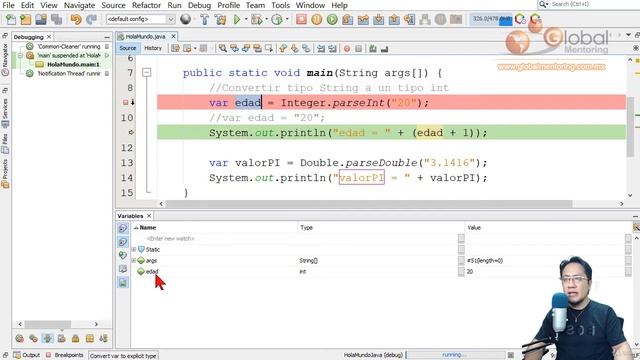The width and height of the screenshot is (640, 360).
Task: Resume the 'main' suspended thread
Action: tap(107, 56)
